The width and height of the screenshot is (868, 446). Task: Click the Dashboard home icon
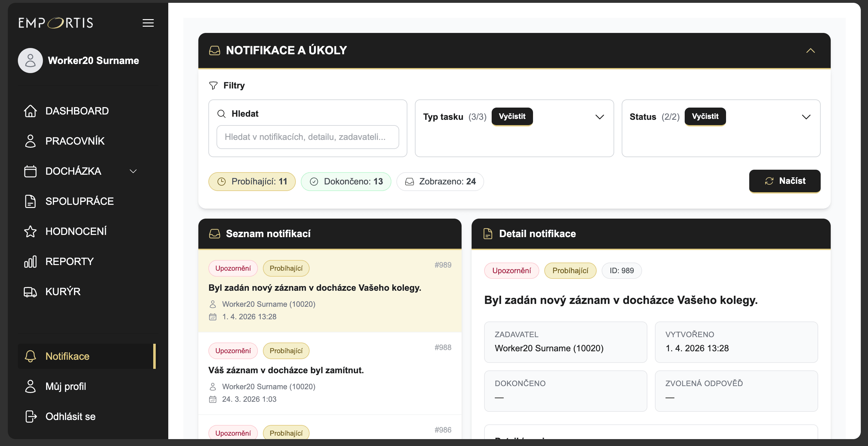[x=30, y=111]
